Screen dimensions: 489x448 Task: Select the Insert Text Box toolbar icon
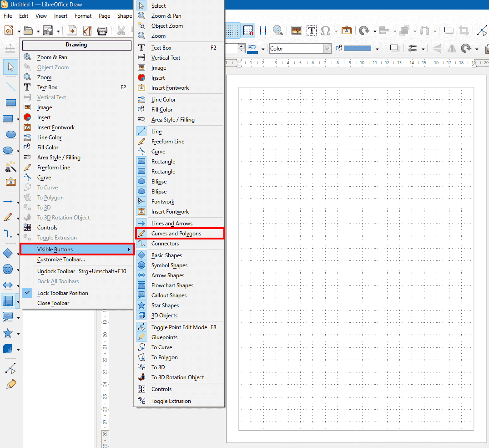[311, 31]
